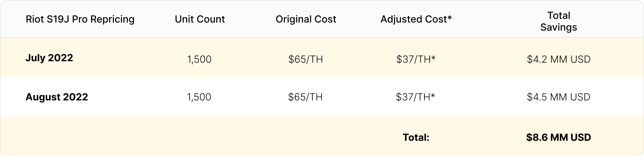Select the Unit Count column header
The height and width of the screenshot is (156, 644).
tap(200, 19)
